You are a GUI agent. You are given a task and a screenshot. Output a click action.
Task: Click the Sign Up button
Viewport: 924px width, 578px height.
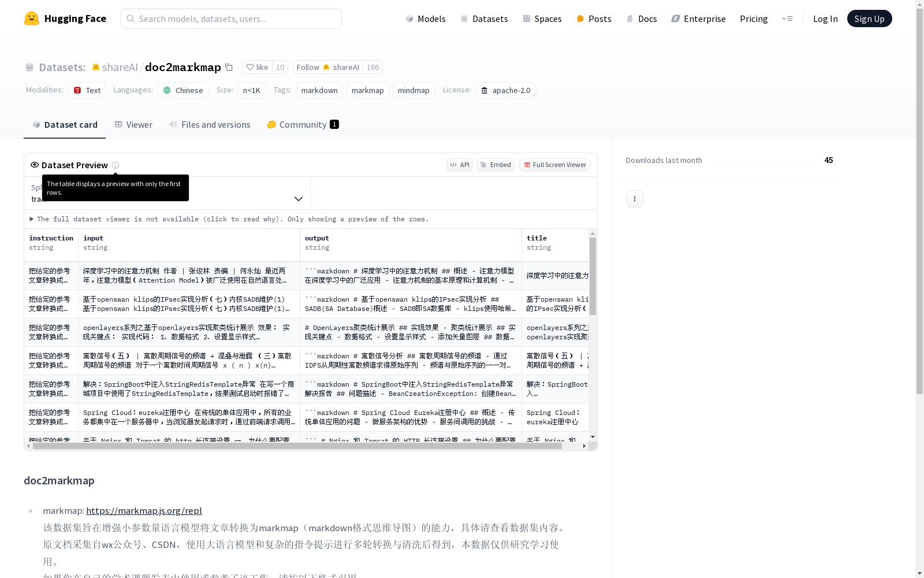[869, 18]
